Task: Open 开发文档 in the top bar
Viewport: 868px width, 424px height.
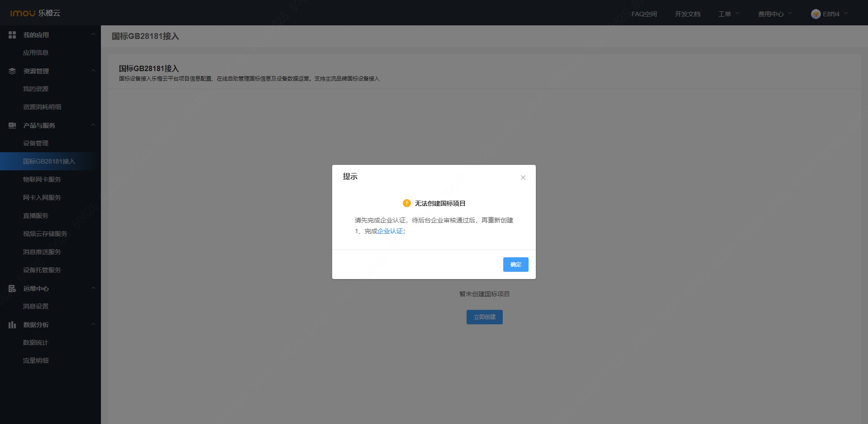Action: (687, 14)
